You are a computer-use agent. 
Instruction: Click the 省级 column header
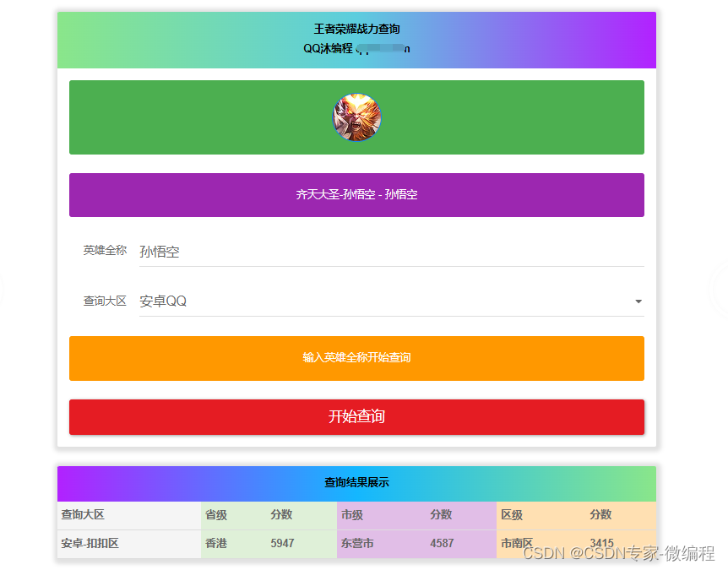point(215,514)
